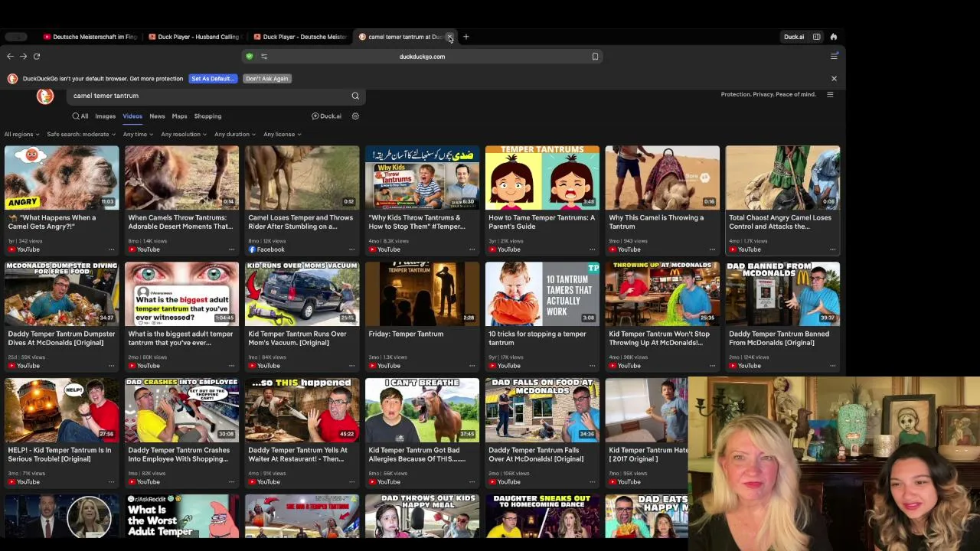Open more options for 'When Camels Throw Tantrums'
The image size is (980, 551).
(x=231, y=249)
